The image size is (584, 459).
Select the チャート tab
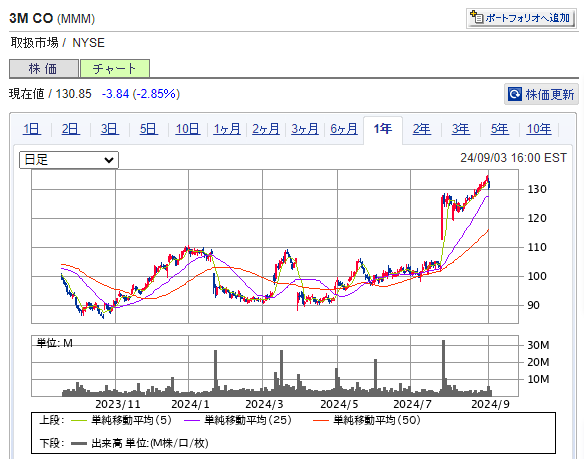click(115, 69)
